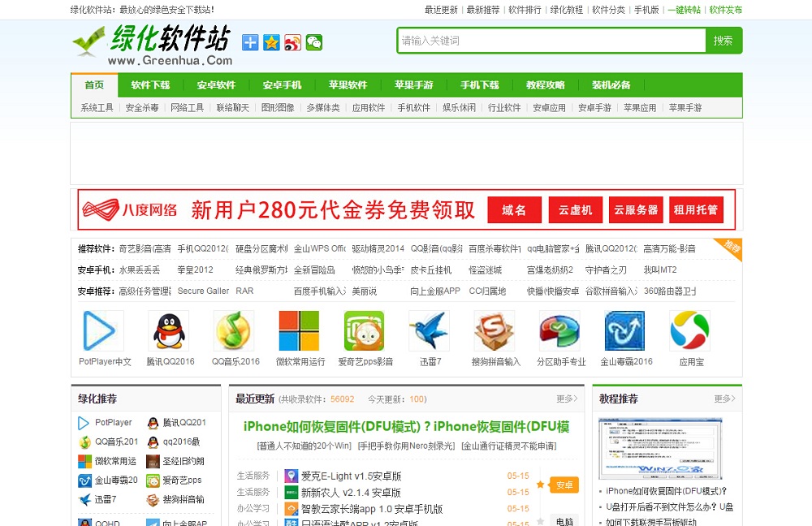Click the 绿化软件站 site logo
This screenshot has height=526, width=812.
(153, 45)
